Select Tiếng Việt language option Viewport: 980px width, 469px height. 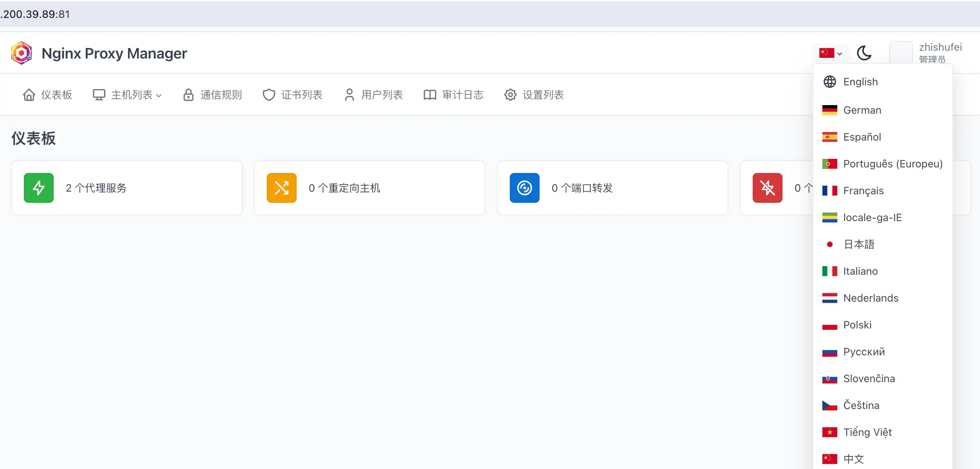(883, 432)
